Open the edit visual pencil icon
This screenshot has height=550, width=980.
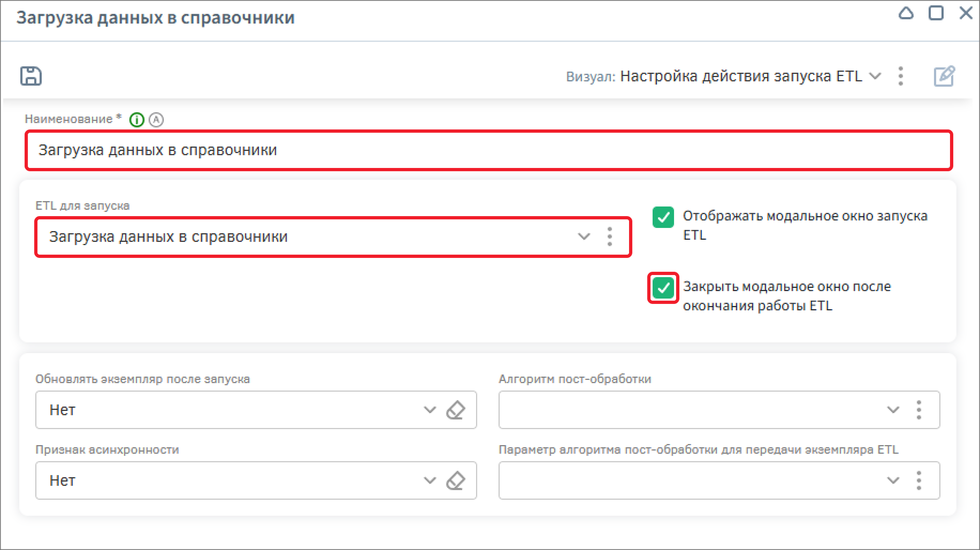click(x=944, y=76)
